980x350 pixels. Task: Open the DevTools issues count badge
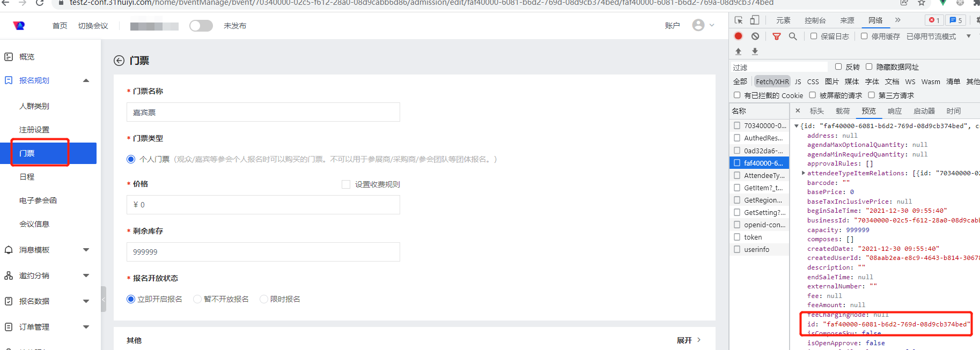tap(955, 20)
